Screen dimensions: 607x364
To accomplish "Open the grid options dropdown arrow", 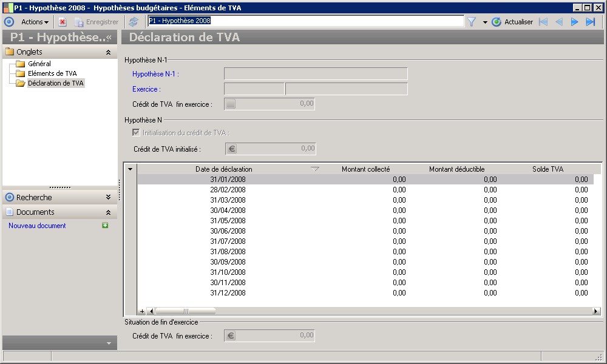I will coord(130,169).
